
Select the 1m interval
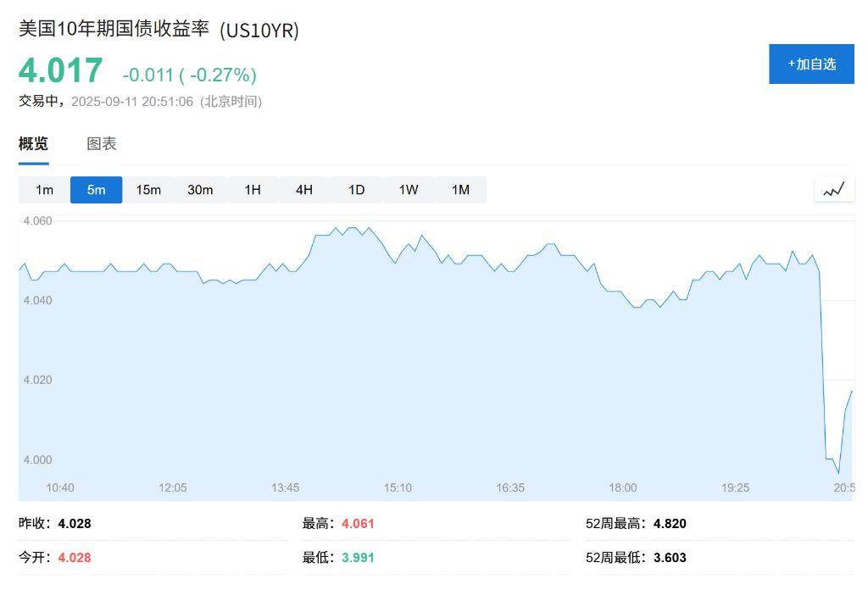click(x=44, y=190)
